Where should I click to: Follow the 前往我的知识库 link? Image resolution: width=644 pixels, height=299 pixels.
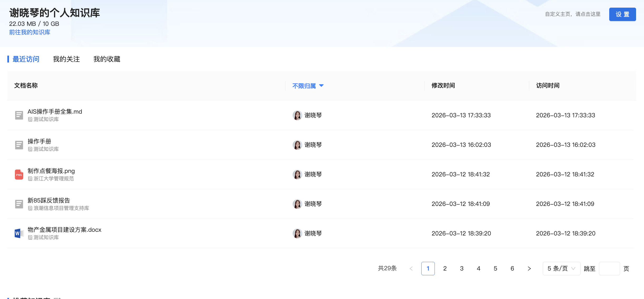pyautogui.click(x=30, y=32)
